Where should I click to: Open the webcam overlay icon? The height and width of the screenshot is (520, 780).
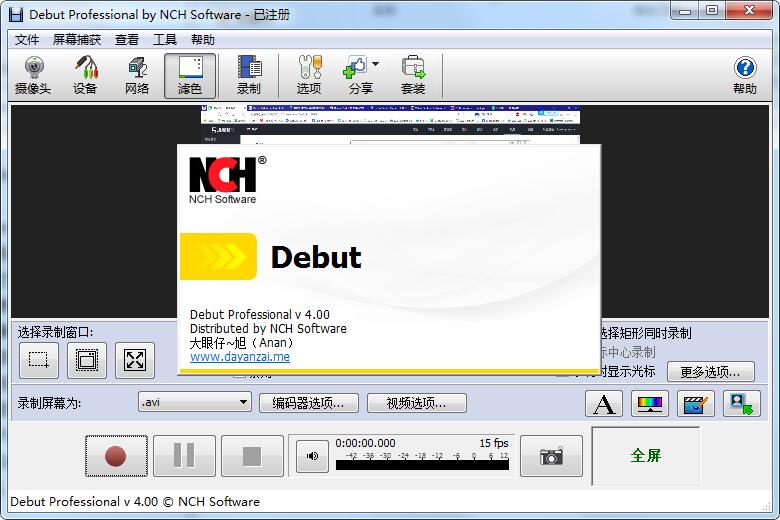coord(742,404)
